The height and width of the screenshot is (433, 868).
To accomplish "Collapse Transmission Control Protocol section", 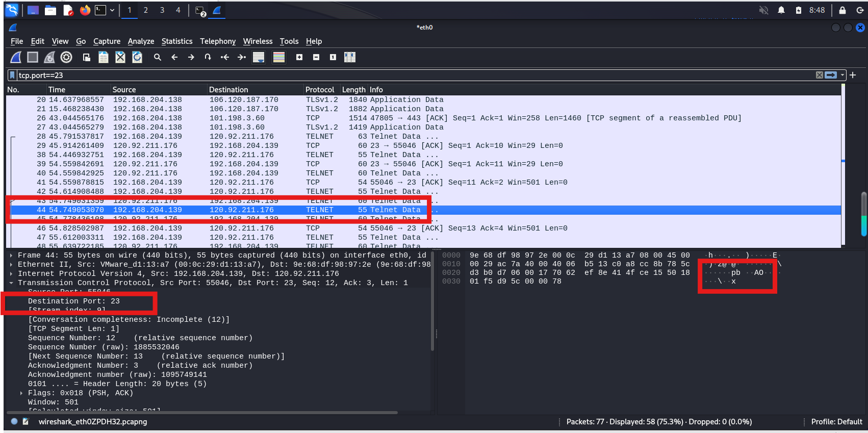I will click(11, 283).
